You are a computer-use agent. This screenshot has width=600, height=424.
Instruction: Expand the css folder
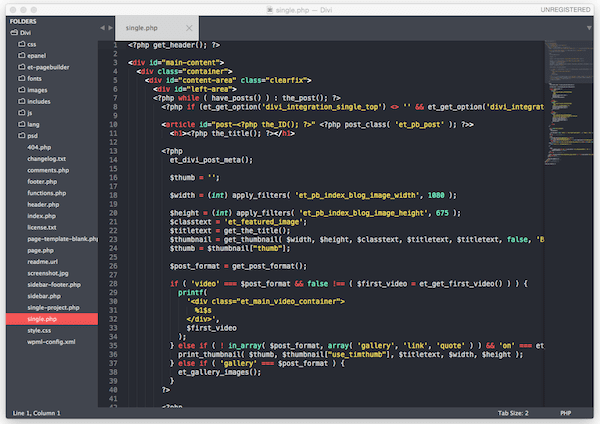[27, 44]
